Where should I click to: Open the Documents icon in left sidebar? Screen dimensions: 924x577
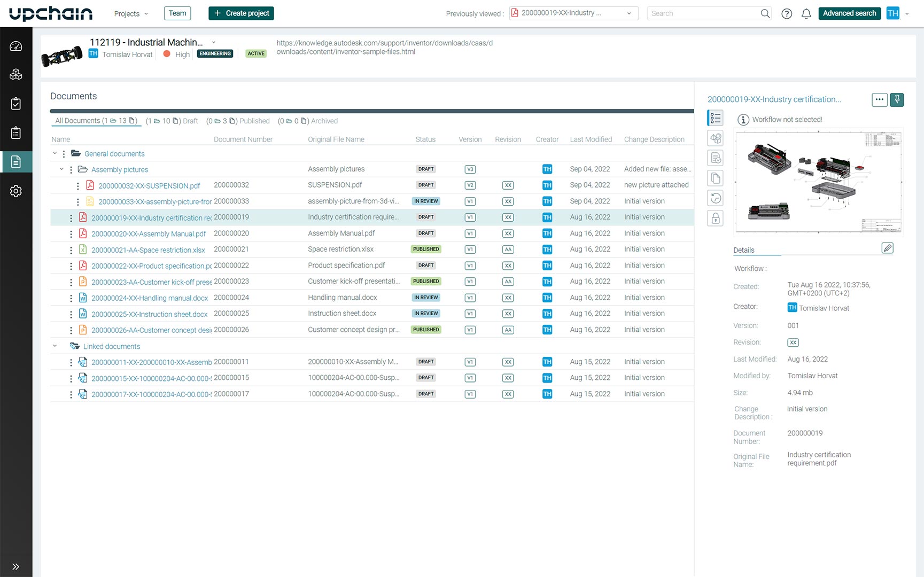click(x=16, y=162)
